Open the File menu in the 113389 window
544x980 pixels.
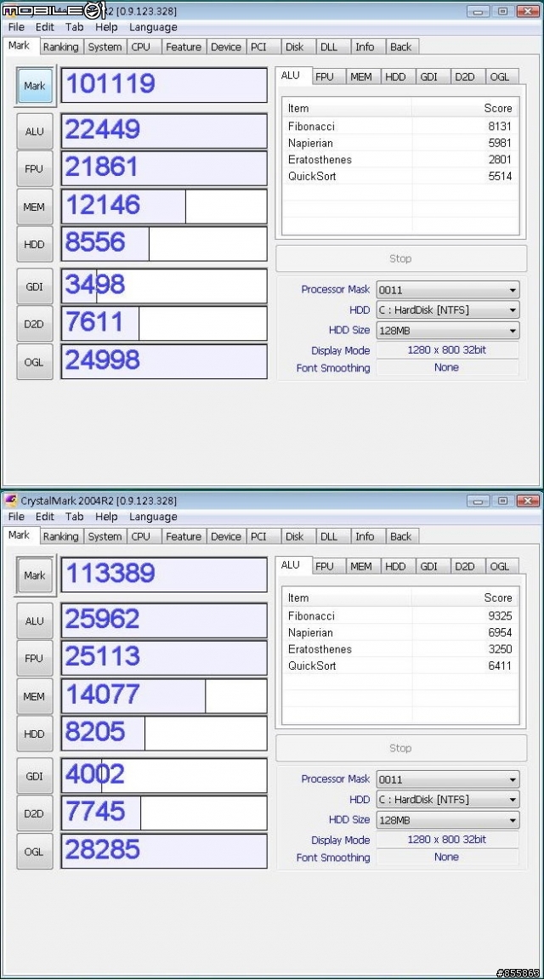pyautogui.click(x=16, y=517)
